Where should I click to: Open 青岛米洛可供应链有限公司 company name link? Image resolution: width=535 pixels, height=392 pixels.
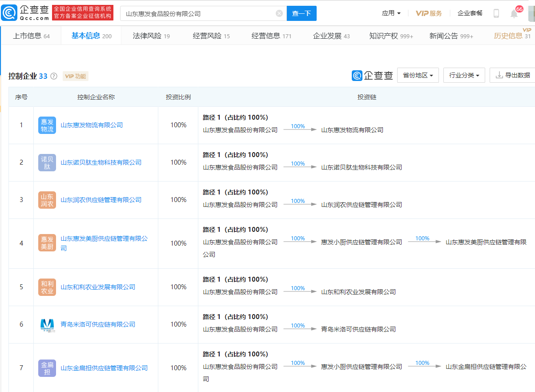98,324
